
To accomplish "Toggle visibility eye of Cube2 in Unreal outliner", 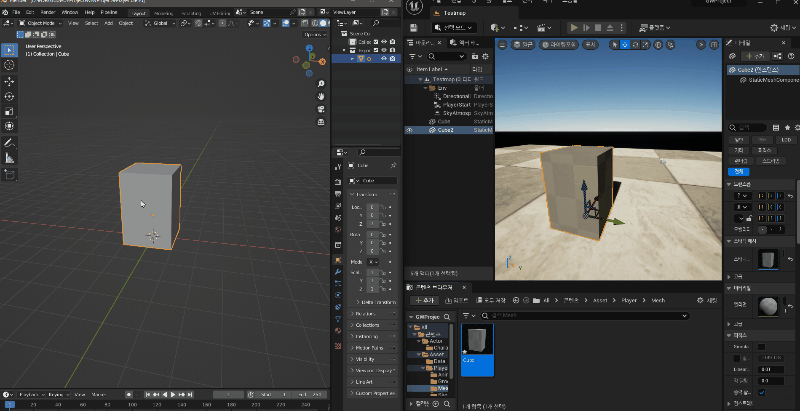I will (x=409, y=130).
